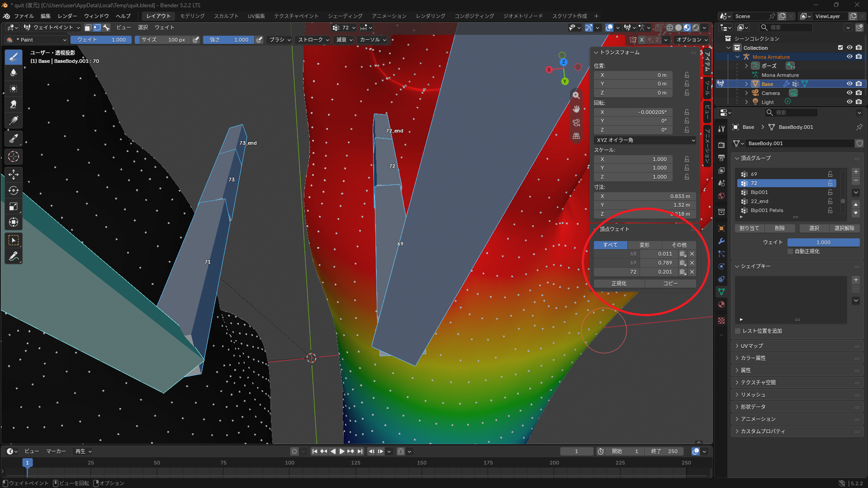This screenshot has width=868, height=488.
Task: Open the Modifiers wrench properties tab
Action: (x=721, y=241)
